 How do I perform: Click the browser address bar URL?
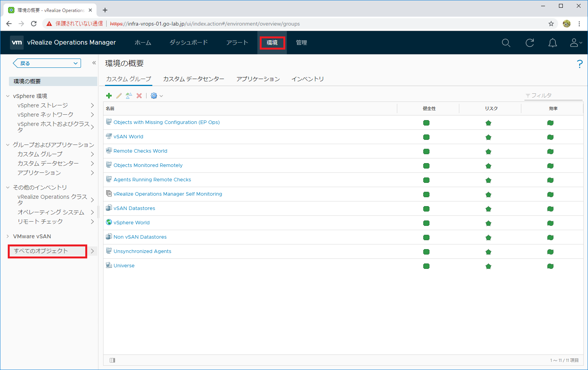pyautogui.click(x=205, y=24)
